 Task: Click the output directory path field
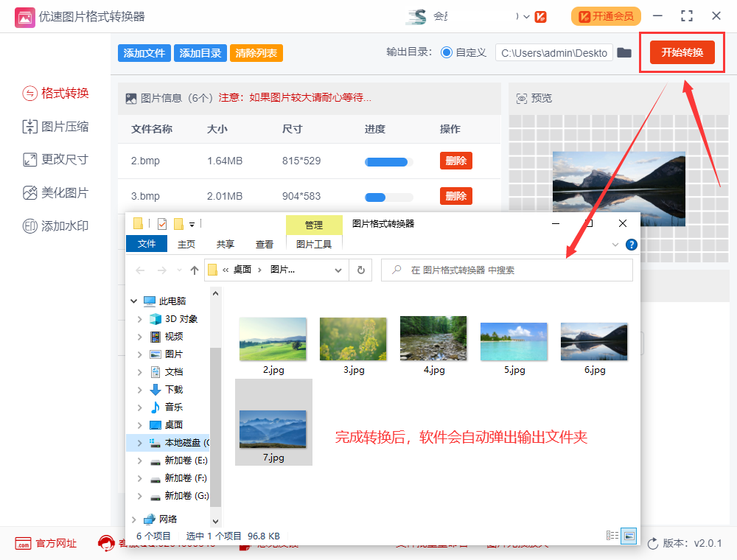point(554,52)
